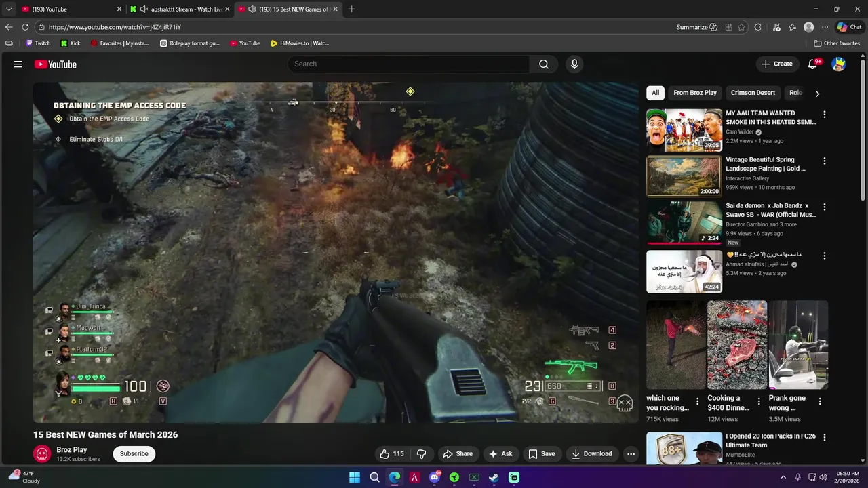This screenshot has width=868, height=488.
Task: Open options for Sai da demon video
Action: coord(825,207)
